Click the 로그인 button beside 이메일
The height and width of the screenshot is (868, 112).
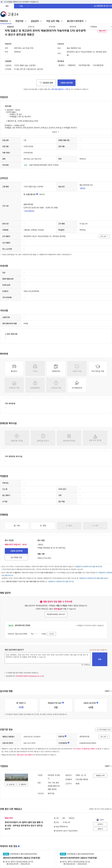[51, 634]
